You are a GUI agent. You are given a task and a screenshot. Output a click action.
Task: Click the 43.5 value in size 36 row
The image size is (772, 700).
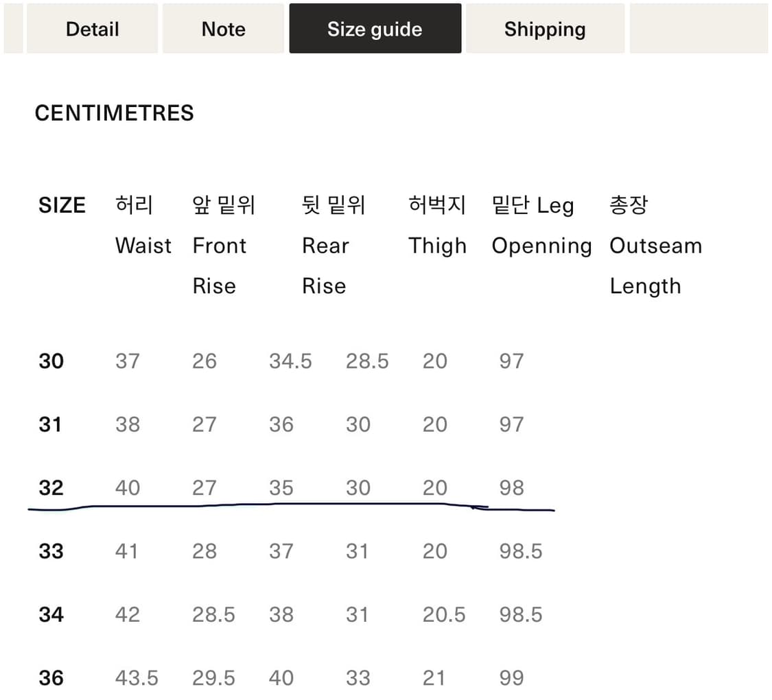click(x=137, y=678)
